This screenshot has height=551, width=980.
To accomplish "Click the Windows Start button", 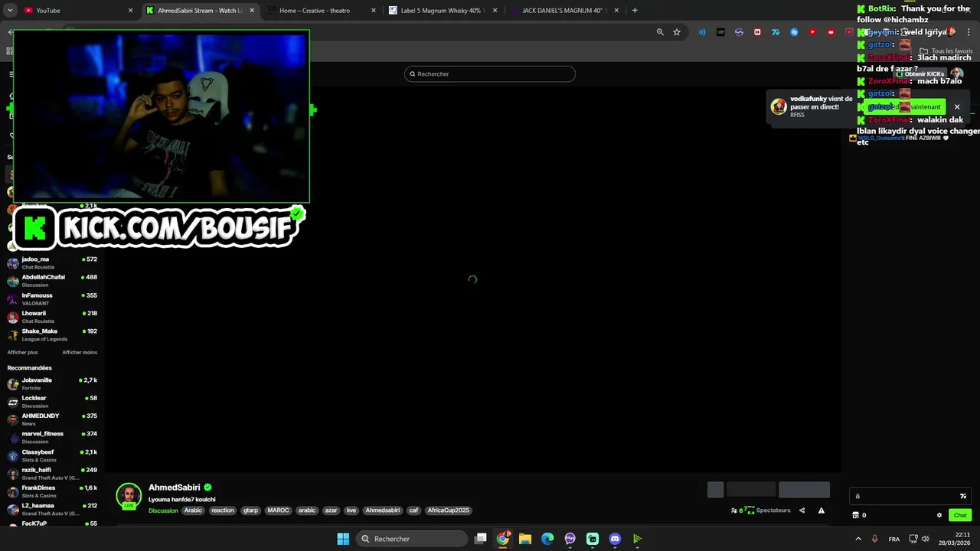I will pyautogui.click(x=343, y=539).
